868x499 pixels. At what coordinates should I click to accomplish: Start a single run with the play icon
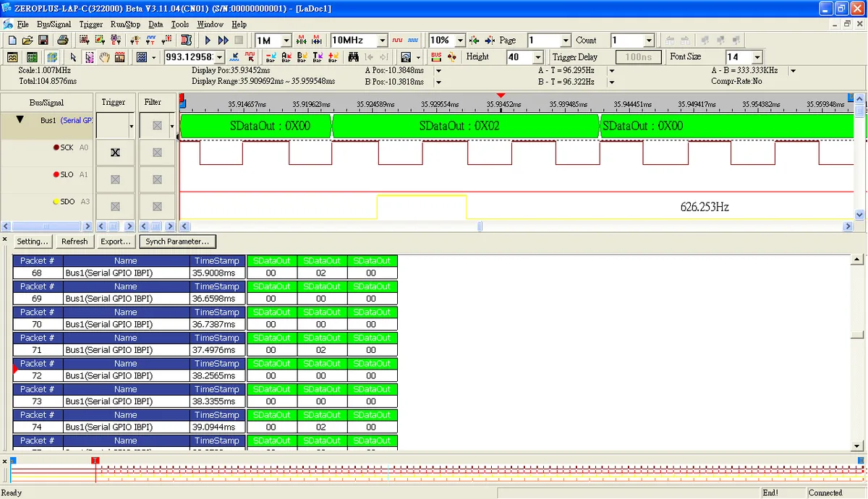[x=208, y=40]
